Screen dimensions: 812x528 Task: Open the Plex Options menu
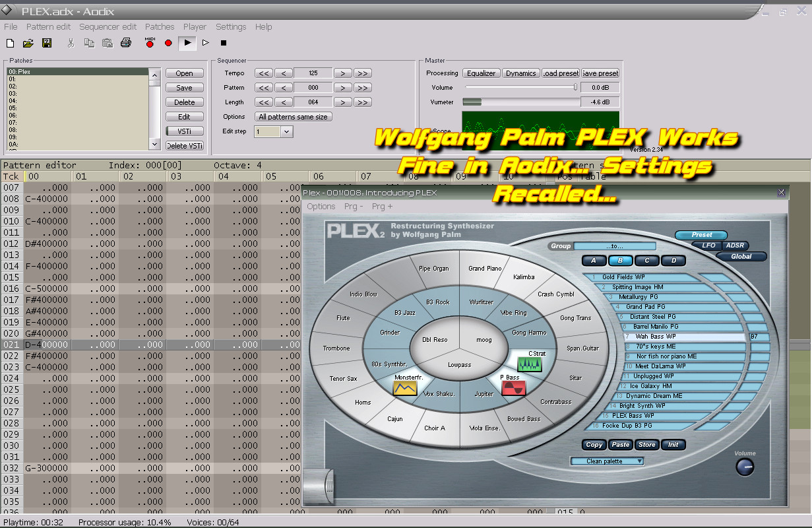tap(321, 207)
